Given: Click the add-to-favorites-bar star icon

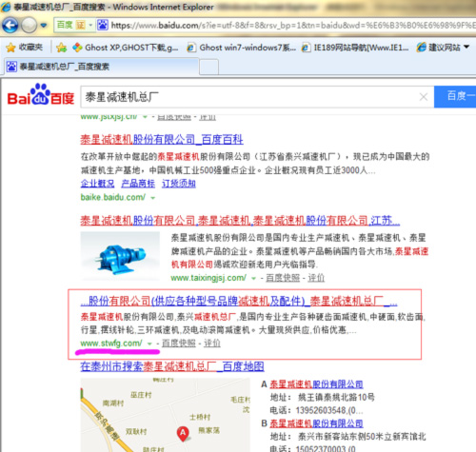Looking at the screenshot, I should coord(61,48).
